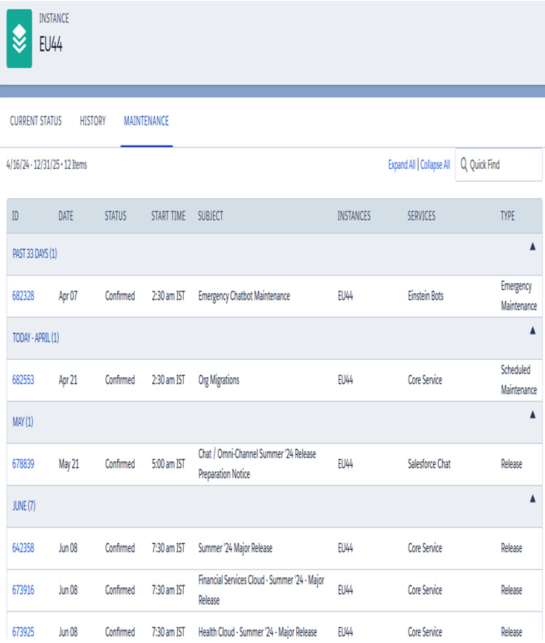Screen dimensions: 545x643
Task: Collapse the May group arrow
Action: click(532, 415)
